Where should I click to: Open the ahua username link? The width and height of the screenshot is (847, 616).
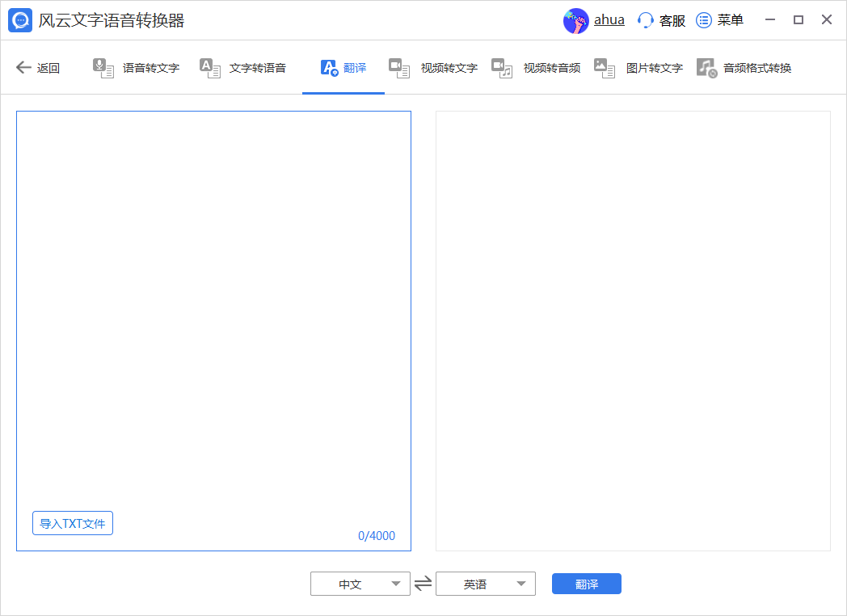click(609, 20)
